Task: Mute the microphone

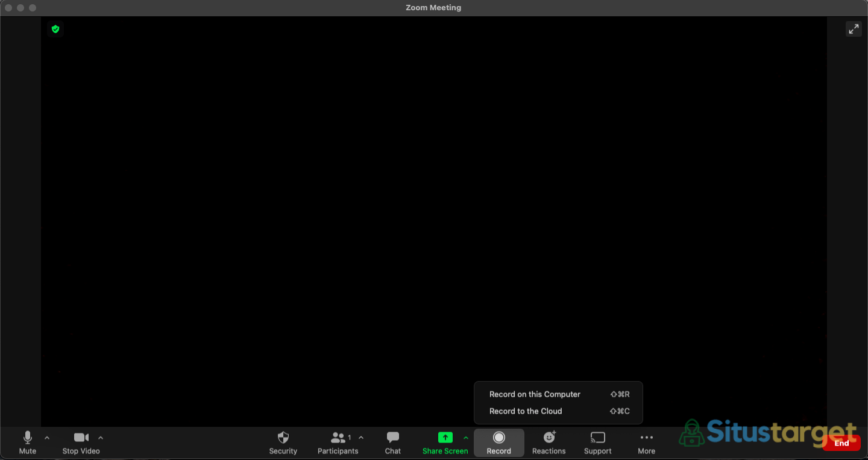Action: coord(28,443)
